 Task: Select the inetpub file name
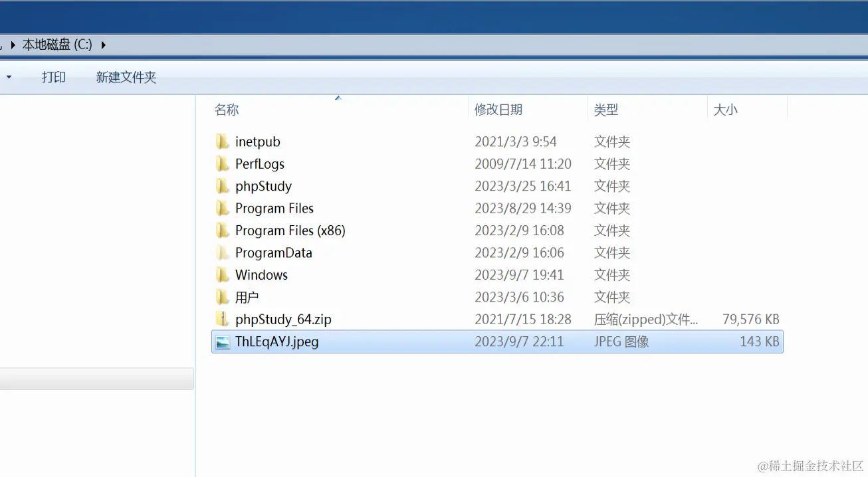click(258, 142)
